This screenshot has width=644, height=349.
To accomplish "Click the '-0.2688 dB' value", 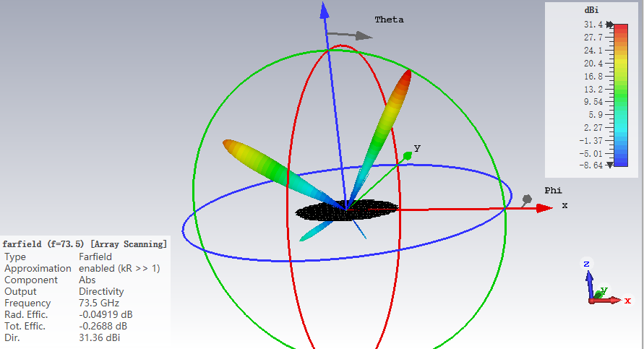I will click(103, 326).
